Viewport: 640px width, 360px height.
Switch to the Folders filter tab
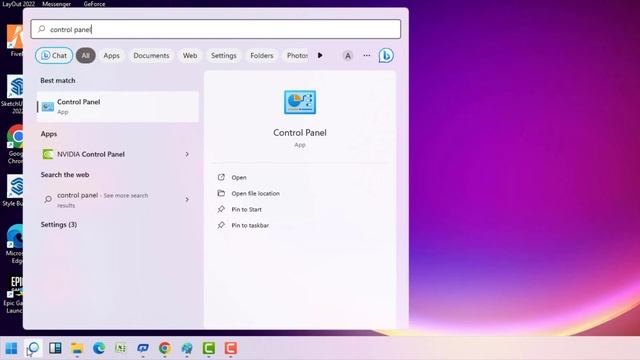[262, 56]
